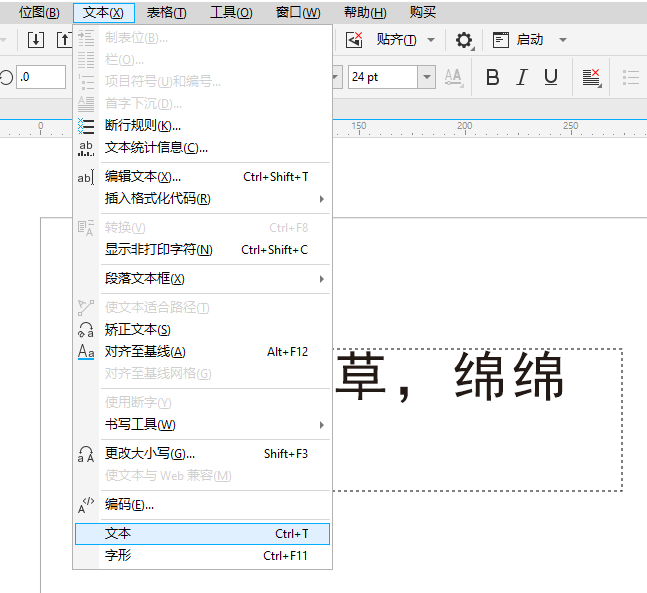
Task: Click the text statistics ab icon
Action: [x=86, y=148]
